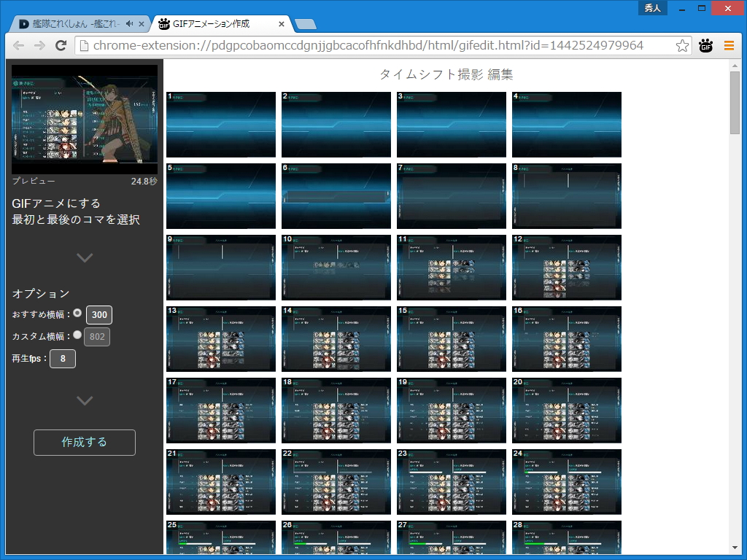Click the 再生fps field showing 8

pyautogui.click(x=63, y=359)
